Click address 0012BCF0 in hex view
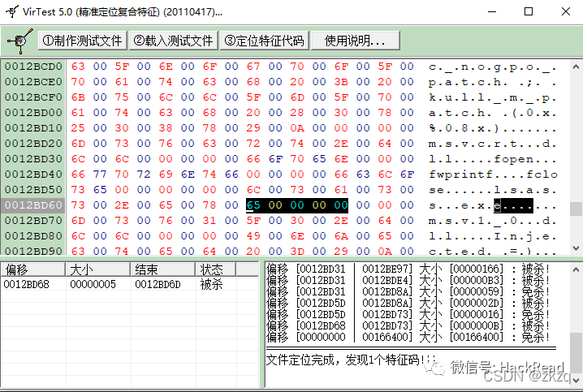 click(33, 97)
